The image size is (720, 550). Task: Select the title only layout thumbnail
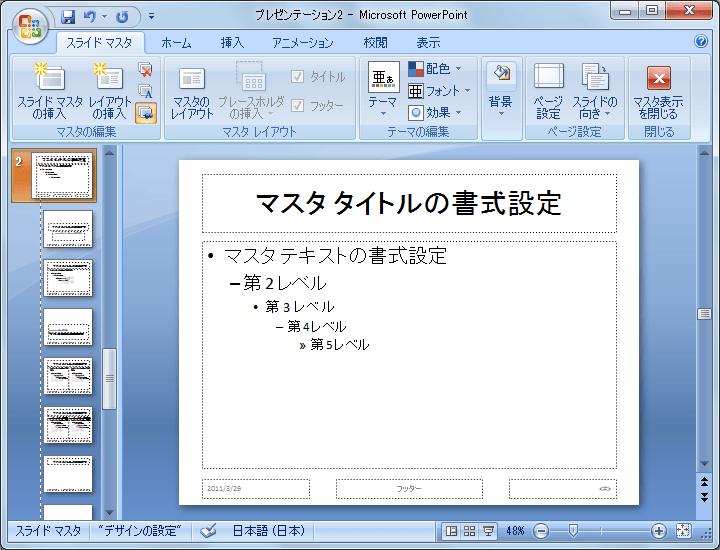click(68, 474)
